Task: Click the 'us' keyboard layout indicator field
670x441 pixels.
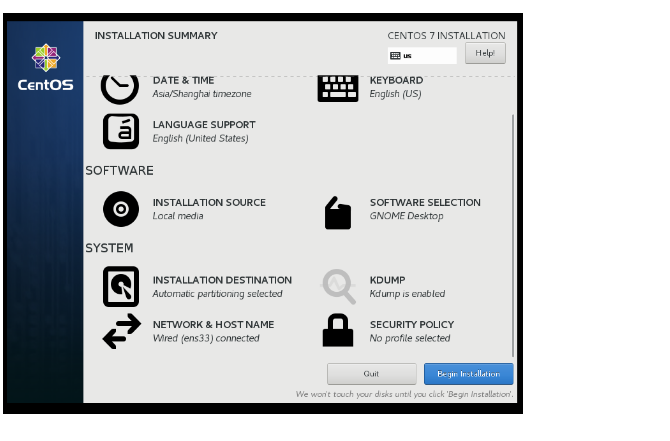Action: pos(422,56)
